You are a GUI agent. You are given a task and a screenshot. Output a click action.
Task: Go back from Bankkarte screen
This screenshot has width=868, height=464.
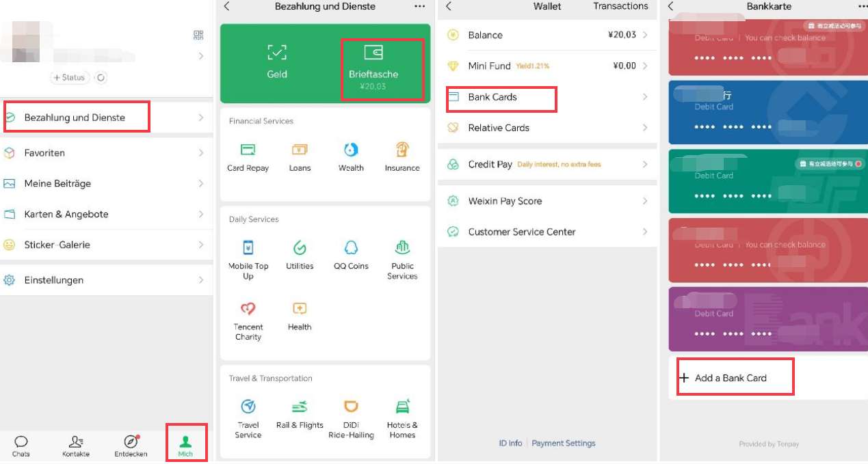671,6
